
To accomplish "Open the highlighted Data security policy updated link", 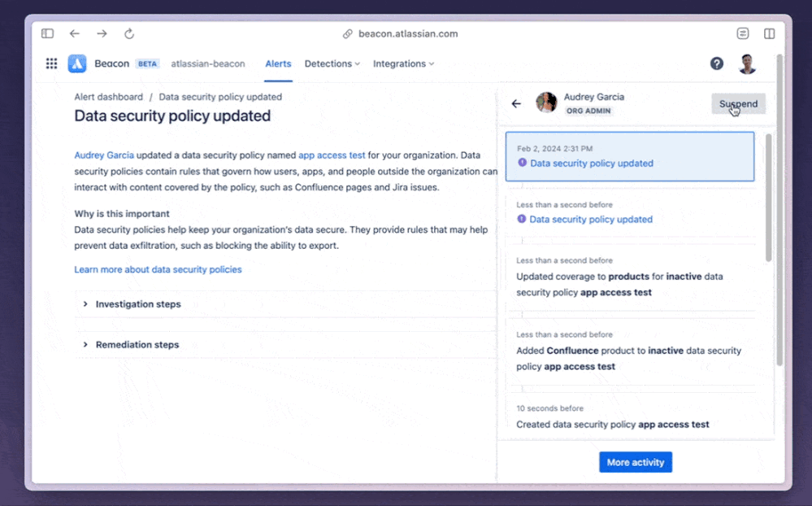I will click(592, 164).
